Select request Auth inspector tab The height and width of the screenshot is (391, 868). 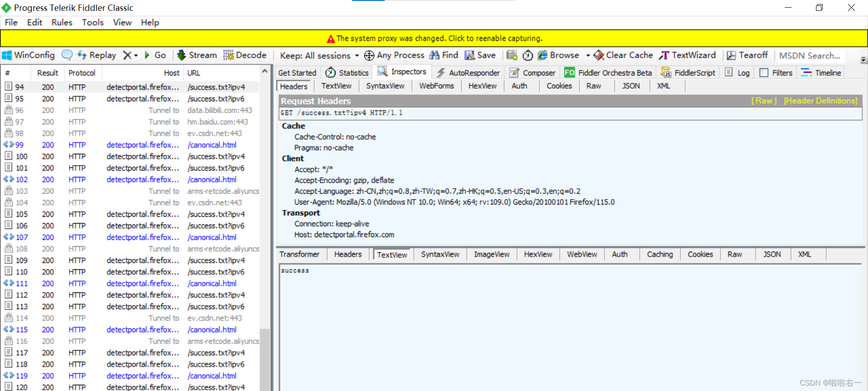[519, 86]
